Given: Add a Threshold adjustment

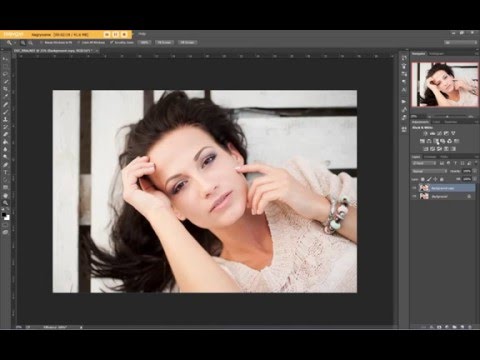Looking at the screenshot, I should click(x=439, y=149).
